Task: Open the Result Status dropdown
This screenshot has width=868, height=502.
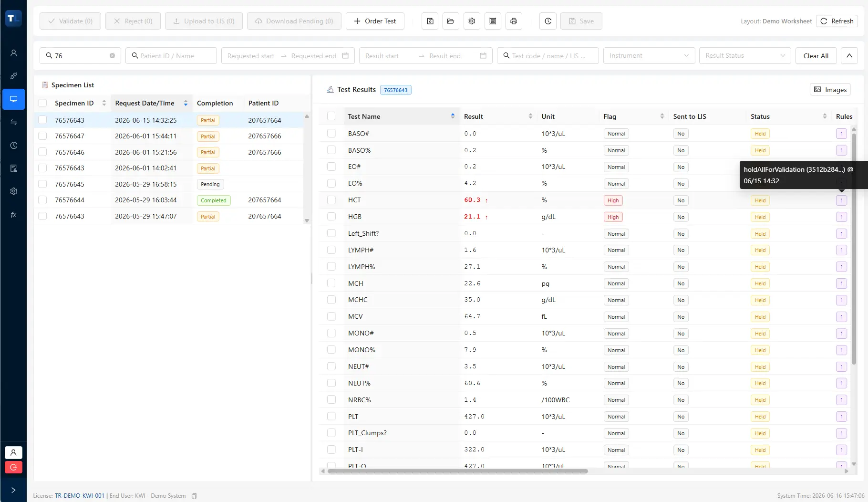Action: point(745,56)
